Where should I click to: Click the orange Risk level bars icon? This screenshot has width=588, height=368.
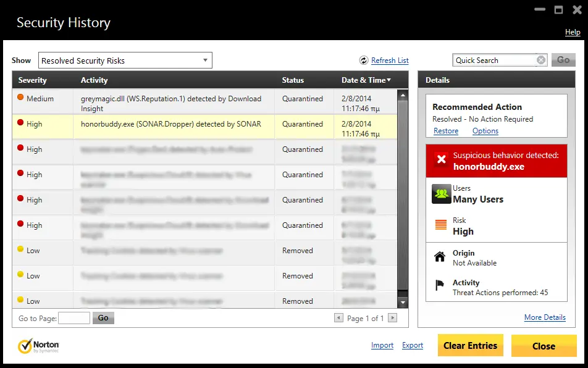coord(441,225)
